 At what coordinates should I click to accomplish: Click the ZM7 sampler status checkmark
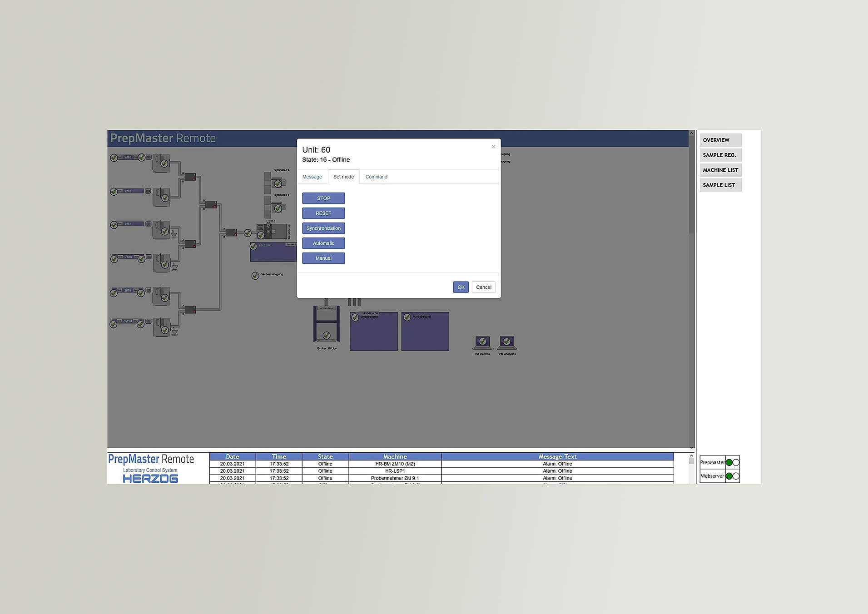coord(114,225)
